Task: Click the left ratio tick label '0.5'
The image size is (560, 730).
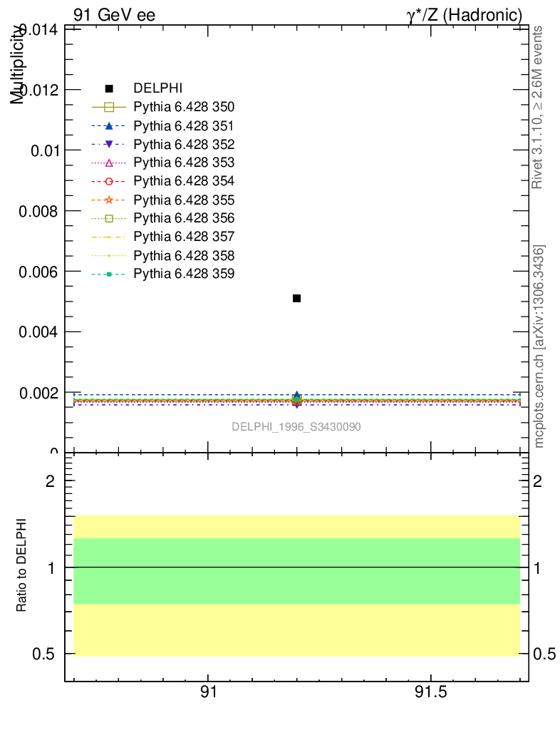Action: tap(43, 654)
